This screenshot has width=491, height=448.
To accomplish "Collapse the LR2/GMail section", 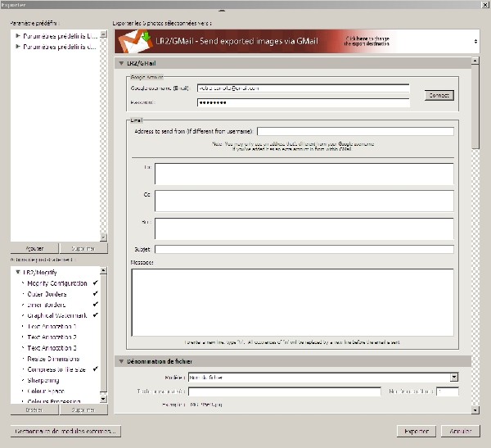I will (122, 62).
